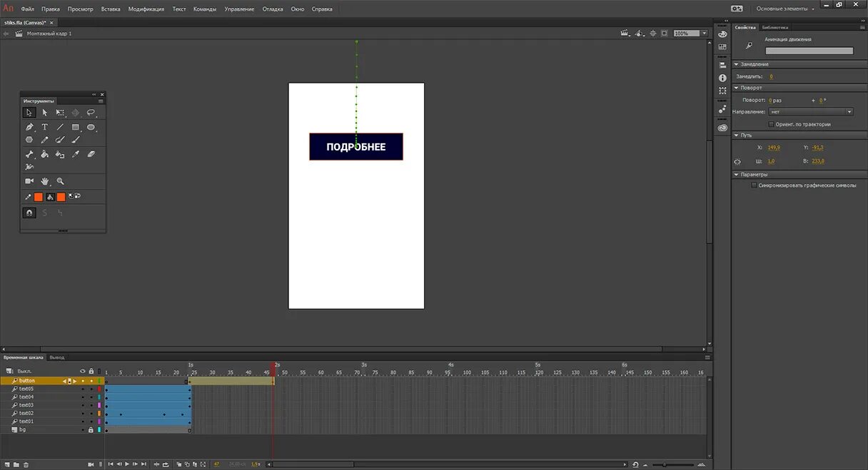Select the text03 layer
The width and height of the screenshot is (868, 470).
[x=26, y=405]
